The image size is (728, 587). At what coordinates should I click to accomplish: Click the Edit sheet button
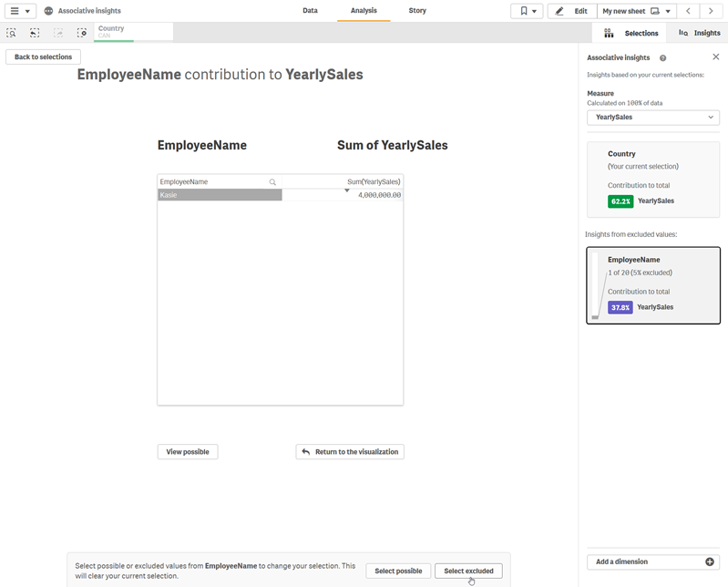tap(571, 11)
